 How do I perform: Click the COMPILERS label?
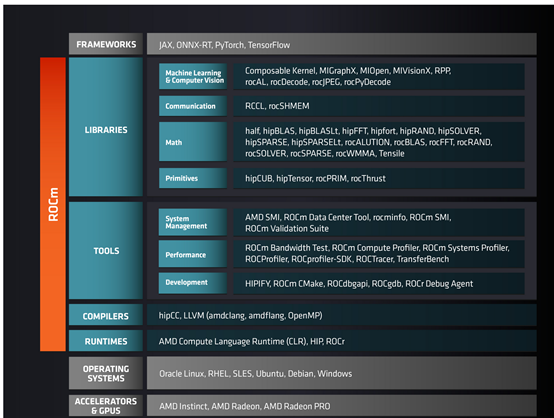point(106,315)
